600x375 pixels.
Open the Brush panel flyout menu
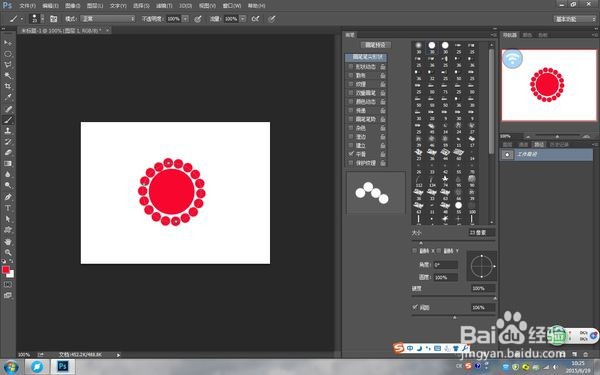click(x=494, y=35)
